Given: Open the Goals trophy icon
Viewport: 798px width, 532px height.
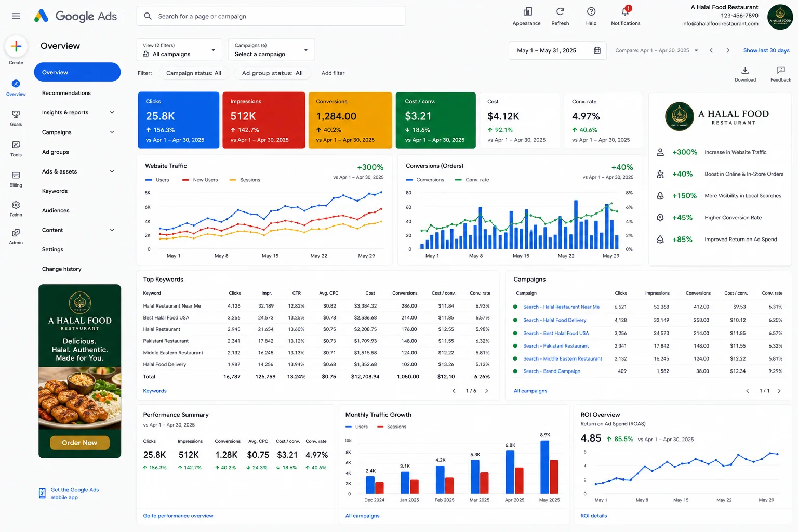Looking at the screenshot, I should 16,114.
